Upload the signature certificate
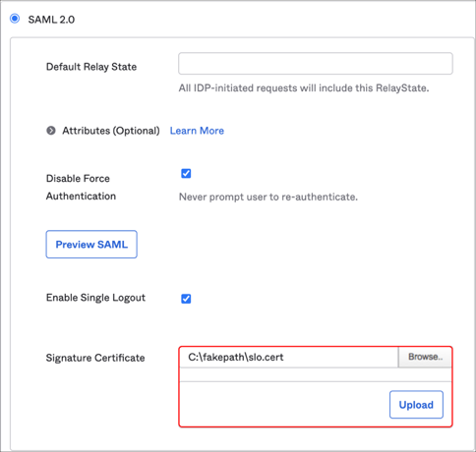Viewport: 476px width, 452px height. 416,405
